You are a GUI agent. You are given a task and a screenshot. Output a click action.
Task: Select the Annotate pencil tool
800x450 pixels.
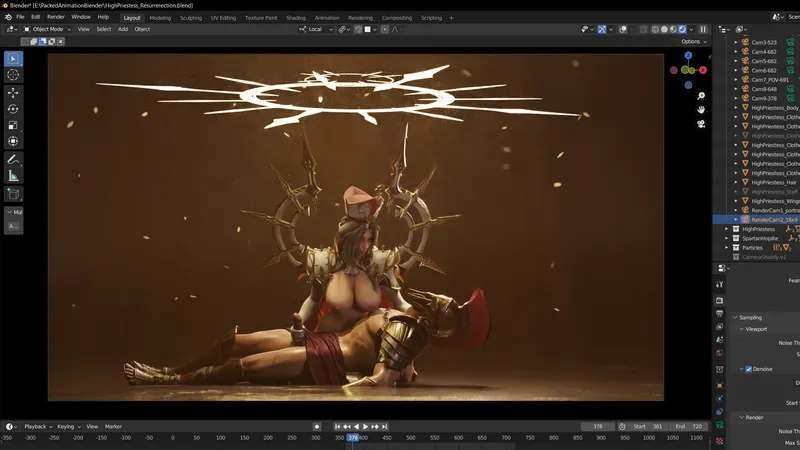click(13, 160)
